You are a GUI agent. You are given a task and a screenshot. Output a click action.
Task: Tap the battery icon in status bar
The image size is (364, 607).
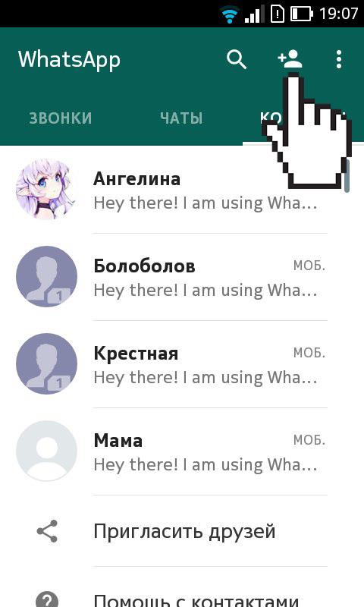coord(302,14)
